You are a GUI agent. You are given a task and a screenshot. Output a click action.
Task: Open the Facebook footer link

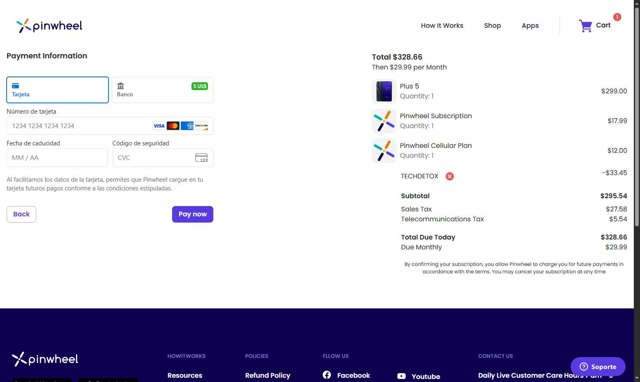pos(353,375)
